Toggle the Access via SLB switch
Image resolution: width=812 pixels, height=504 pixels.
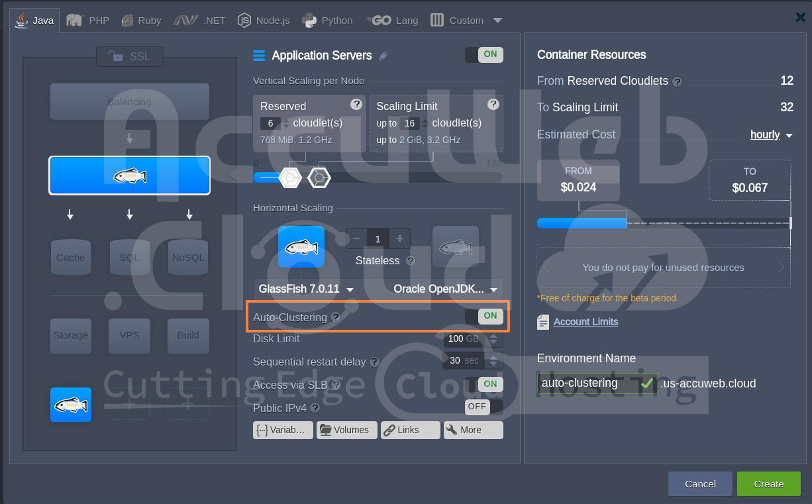coord(484,384)
